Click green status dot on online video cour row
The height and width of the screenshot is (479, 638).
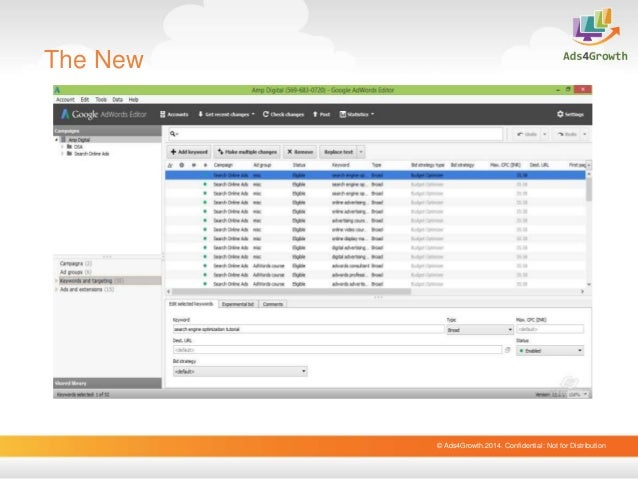coord(205,230)
